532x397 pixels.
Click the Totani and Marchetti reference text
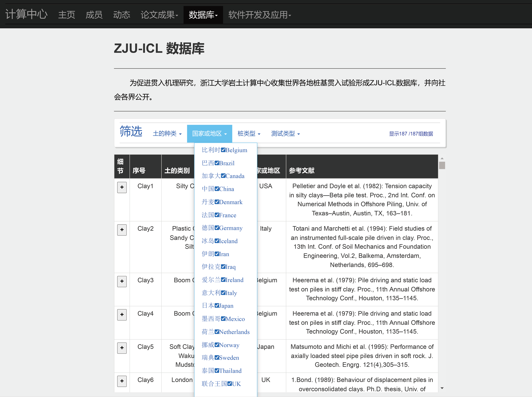362,247
